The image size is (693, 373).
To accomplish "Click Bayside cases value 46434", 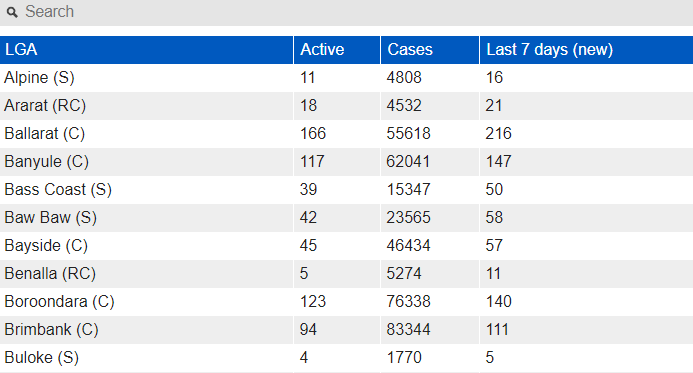I will coord(408,246).
